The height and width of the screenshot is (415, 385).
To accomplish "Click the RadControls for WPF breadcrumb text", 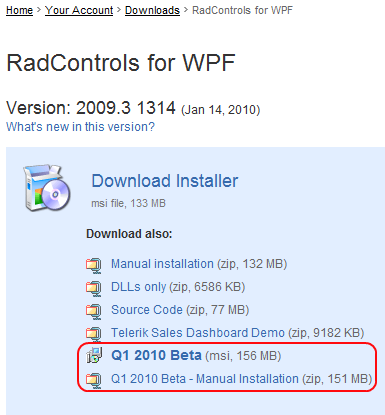I will [x=242, y=10].
